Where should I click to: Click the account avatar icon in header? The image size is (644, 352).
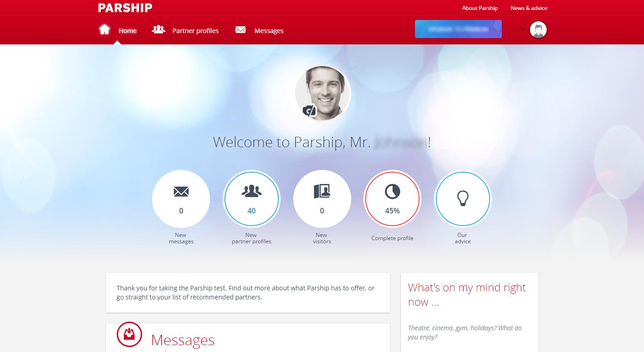click(538, 30)
